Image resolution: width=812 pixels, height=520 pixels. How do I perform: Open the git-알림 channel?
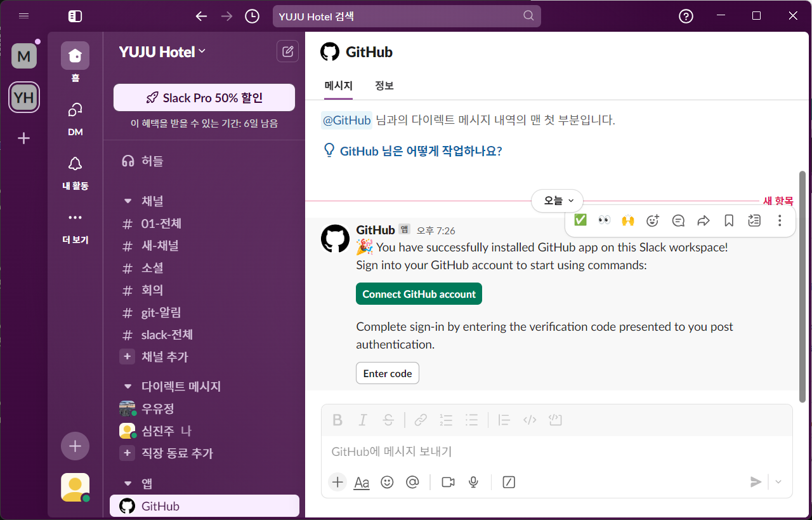pos(204,312)
